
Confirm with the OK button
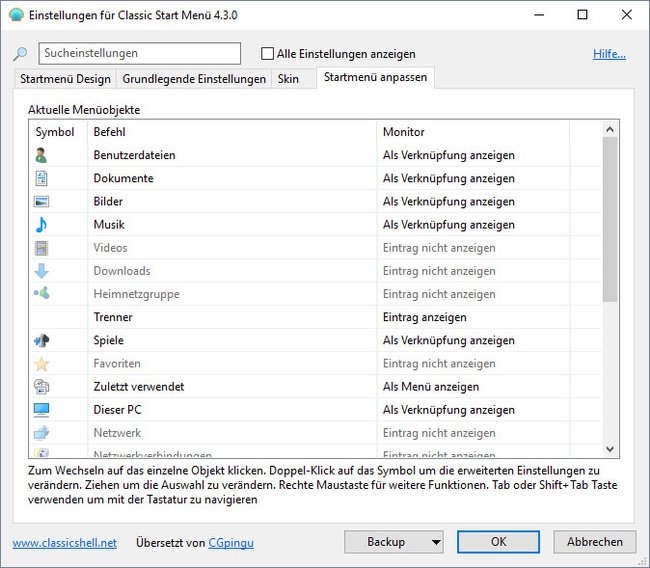pos(498,542)
